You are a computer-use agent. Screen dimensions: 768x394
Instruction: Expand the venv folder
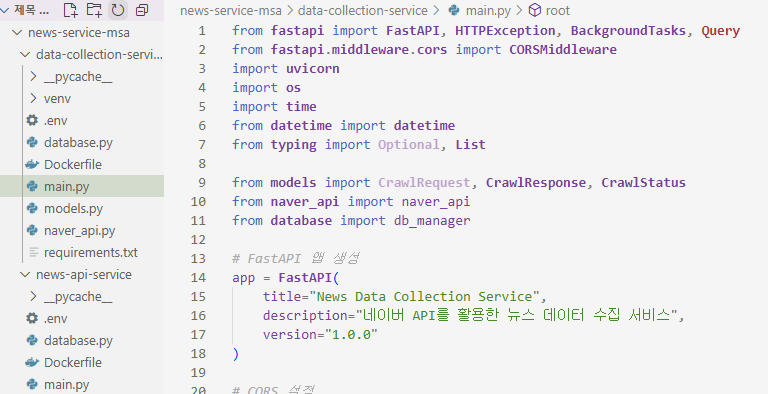click(33, 98)
